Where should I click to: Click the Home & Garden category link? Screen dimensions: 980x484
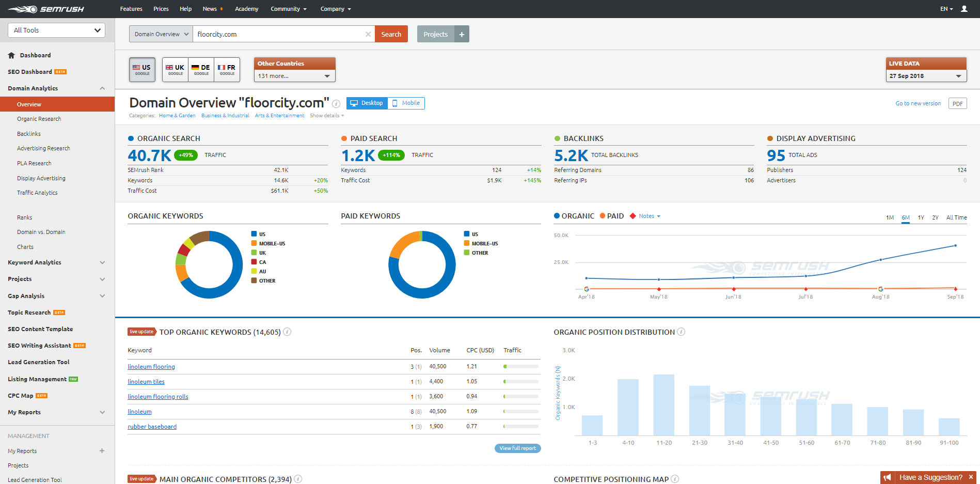pyautogui.click(x=177, y=116)
